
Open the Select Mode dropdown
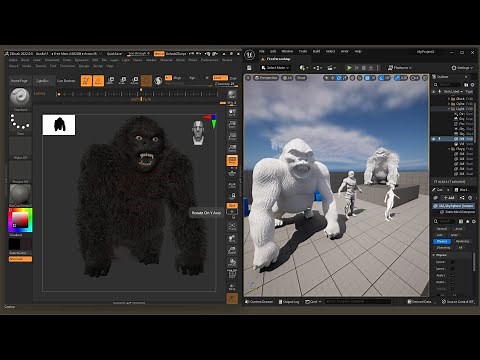275,68
